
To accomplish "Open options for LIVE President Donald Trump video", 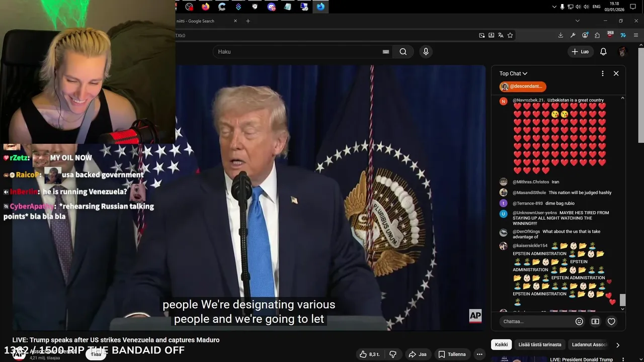I will coord(623,359).
